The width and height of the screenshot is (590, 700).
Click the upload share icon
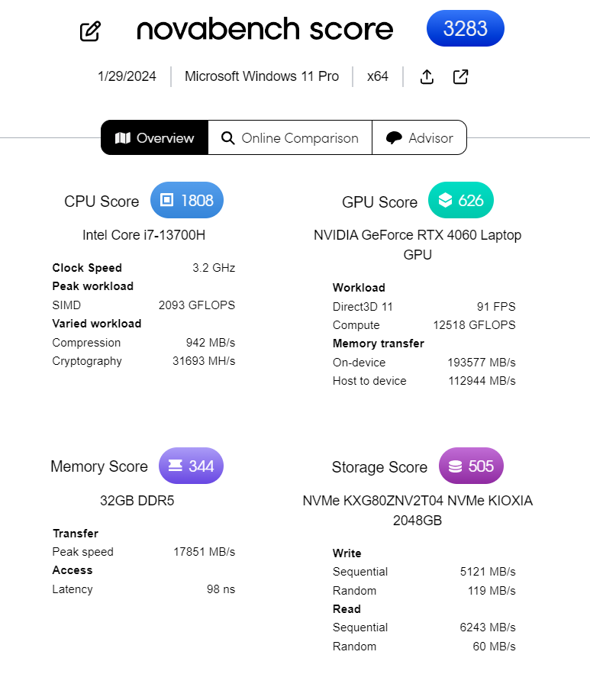(x=427, y=76)
